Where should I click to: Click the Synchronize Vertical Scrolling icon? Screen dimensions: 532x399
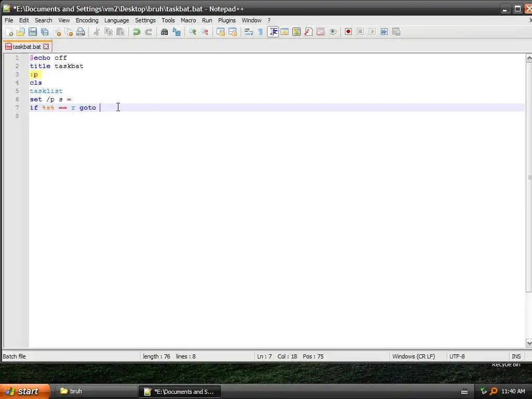point(220,32)
